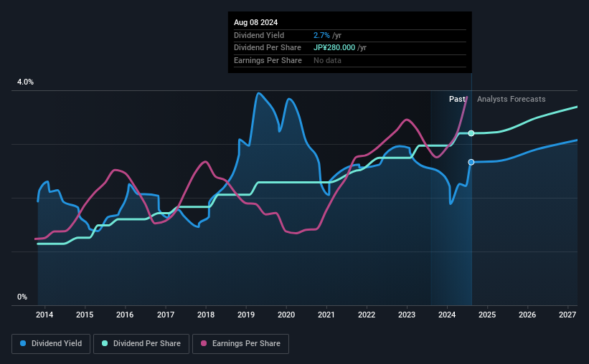This screenshot has height=364, width=589.
Task: Click the 0% y-axis label
Action: [22, 297]
